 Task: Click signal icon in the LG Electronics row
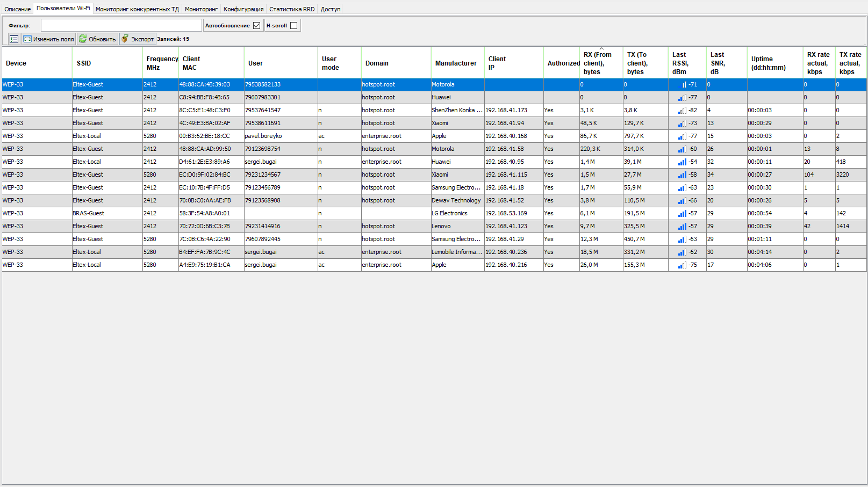point(682,214)
